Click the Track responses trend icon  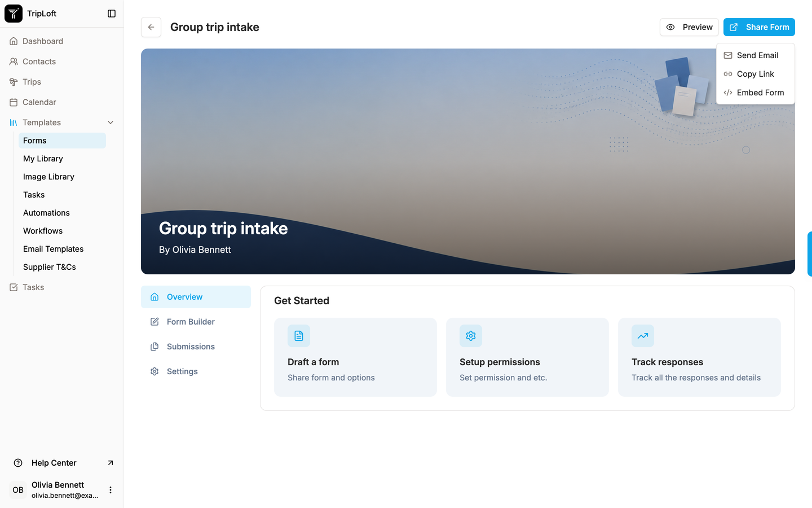[643, 336]
